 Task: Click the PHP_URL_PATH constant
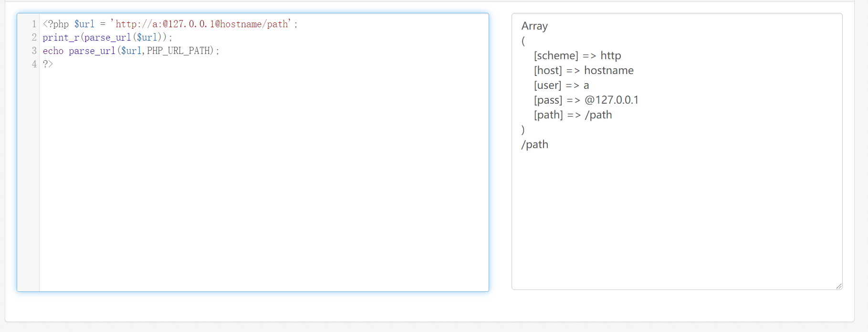pyautogui.click(x=178, y=51)
